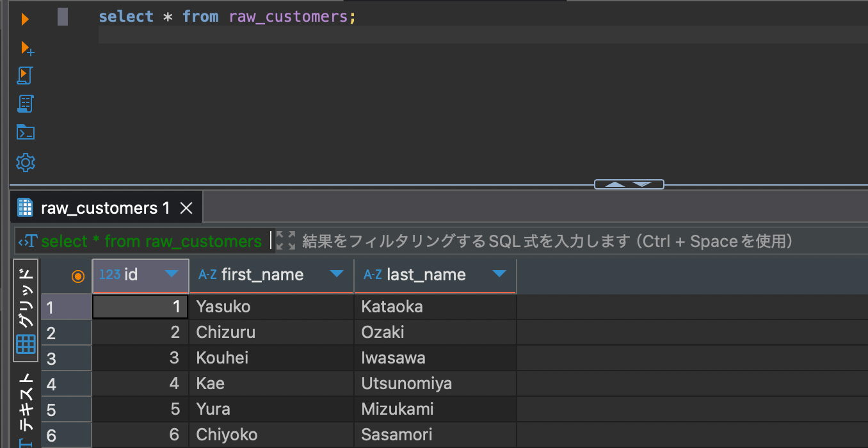This screenshot has width=868, height=448.
Task: Click the cell containing Sasamori
Action: click(x=436, y=435)
